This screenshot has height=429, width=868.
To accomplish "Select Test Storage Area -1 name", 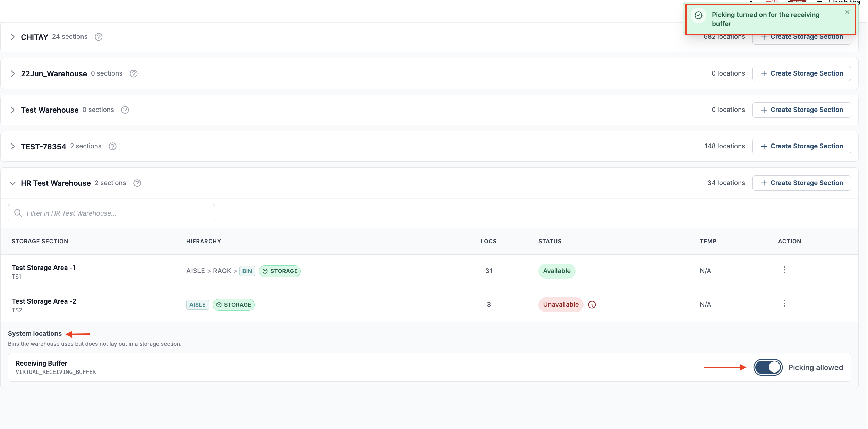I will tap(43, 268).
